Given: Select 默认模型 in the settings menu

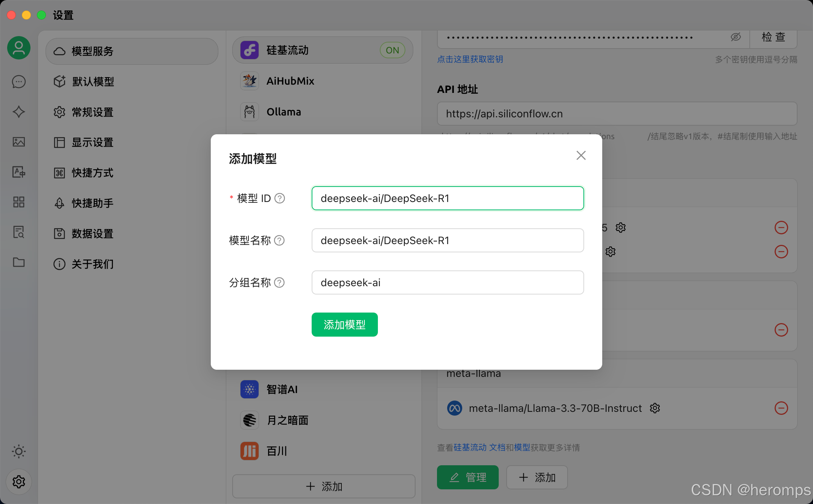Looking at the screenshot, I should (93, 82).
